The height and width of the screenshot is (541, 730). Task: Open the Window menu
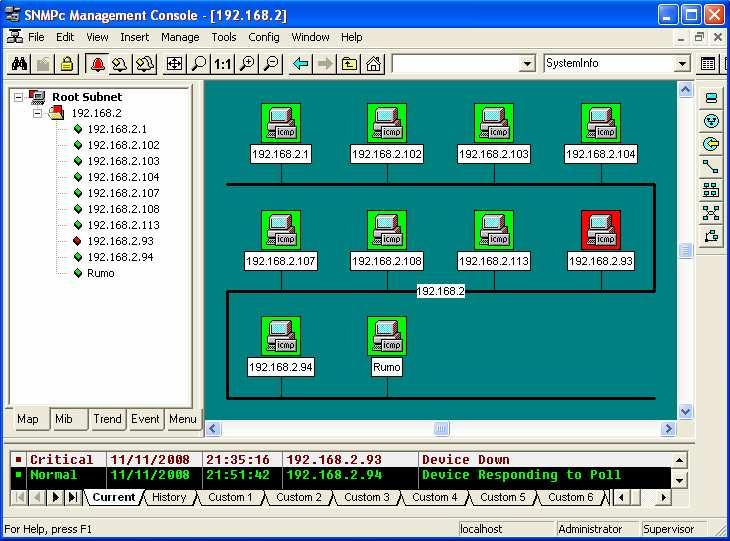310,37
